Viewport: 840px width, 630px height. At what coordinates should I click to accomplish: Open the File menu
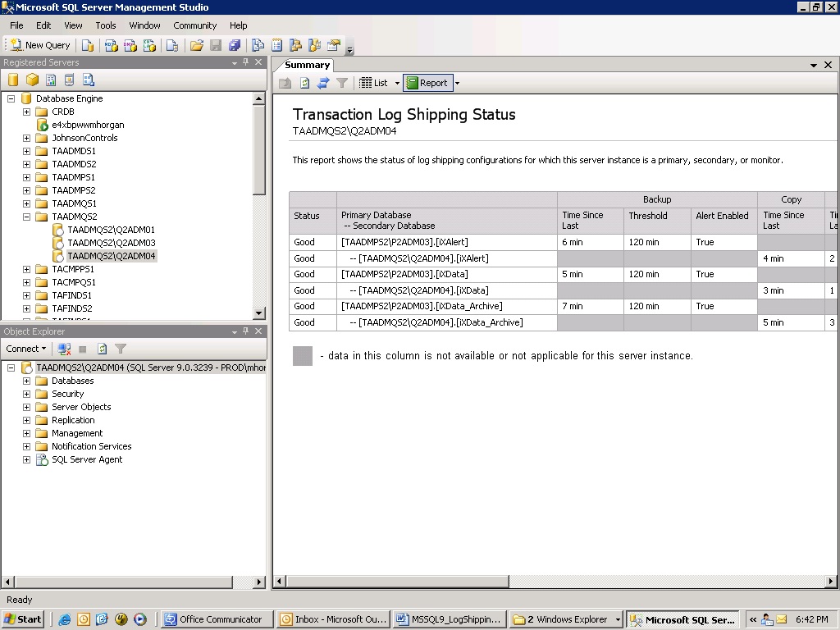pos(16,25)
